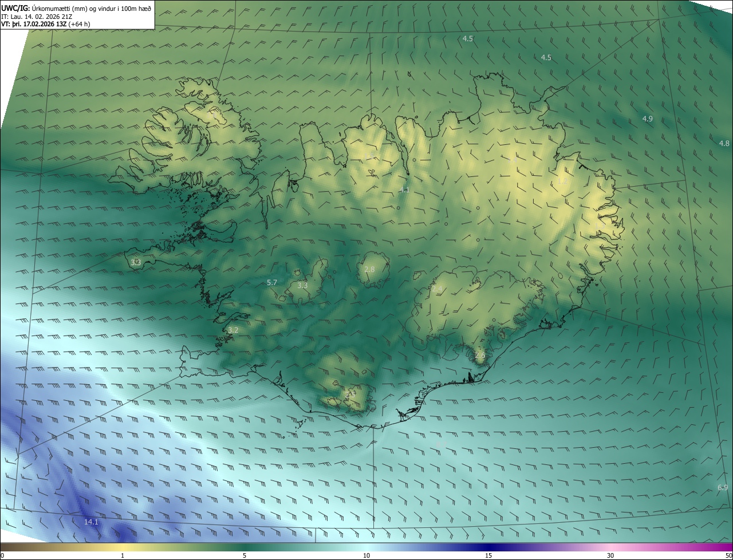Click the 14.1 precipitation value
The image size is (733, 560).
91,522
